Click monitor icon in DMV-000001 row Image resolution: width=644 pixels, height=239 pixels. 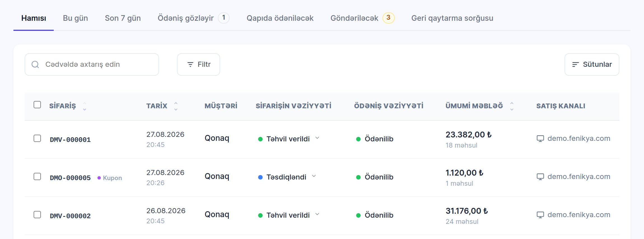(540, 139)
